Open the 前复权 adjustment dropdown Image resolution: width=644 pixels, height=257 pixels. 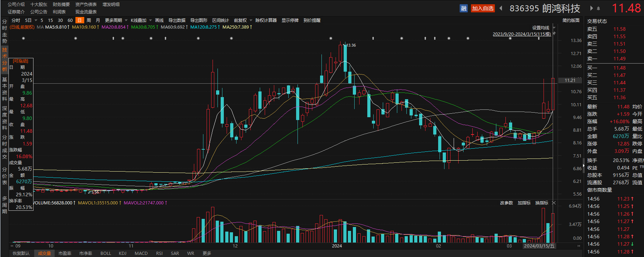click(x=243, y=20)
